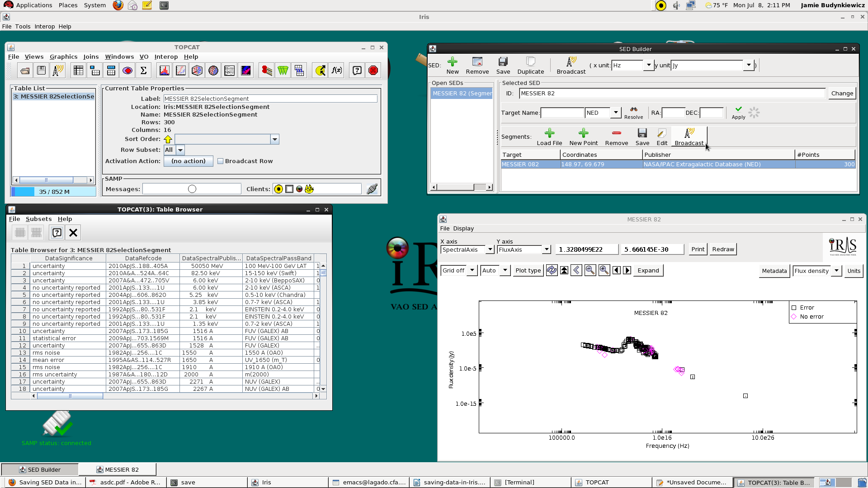
Task: Open the column metadata icon in TOPCAT toolbar
Action: pyautogui.click(x=111, y=70)
